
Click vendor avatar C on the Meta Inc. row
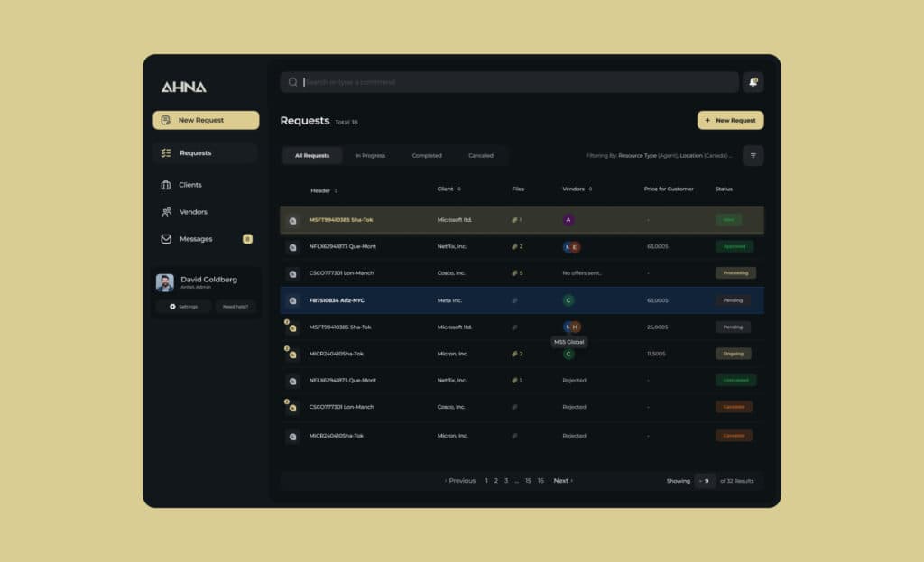[x=568, y=300]
